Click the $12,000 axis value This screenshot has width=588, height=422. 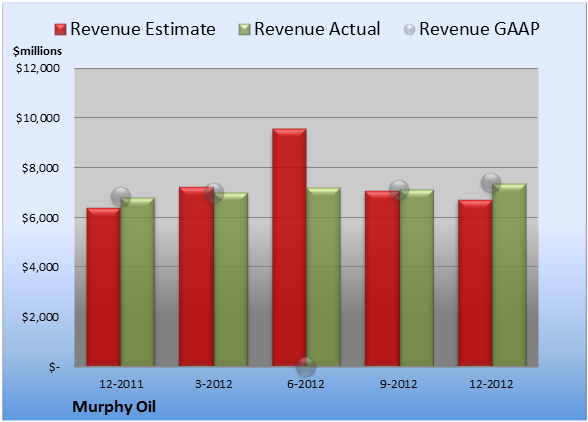(38, 68)
